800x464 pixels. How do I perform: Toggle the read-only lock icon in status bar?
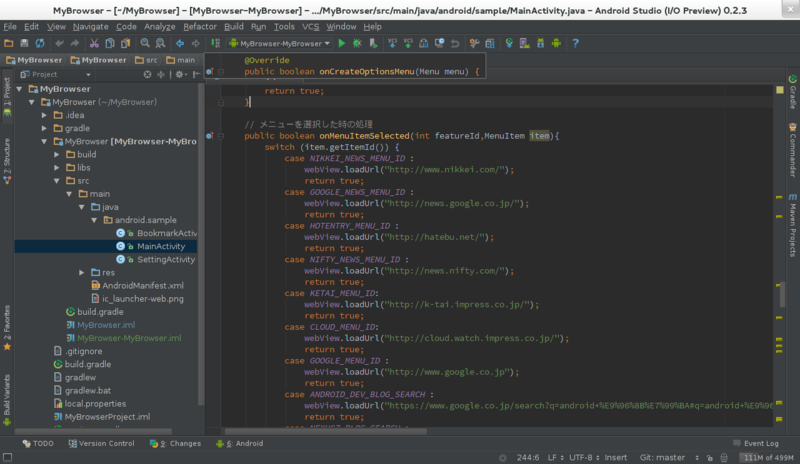710,458
